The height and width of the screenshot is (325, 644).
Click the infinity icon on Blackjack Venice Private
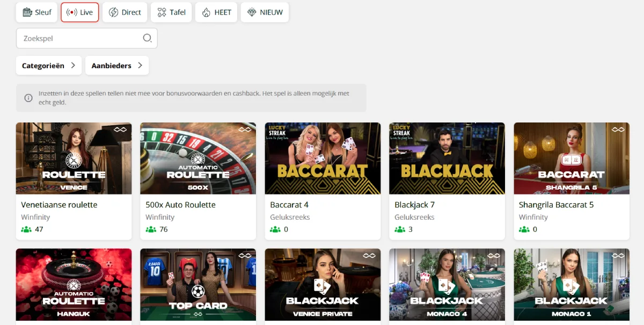coord(369,256)
